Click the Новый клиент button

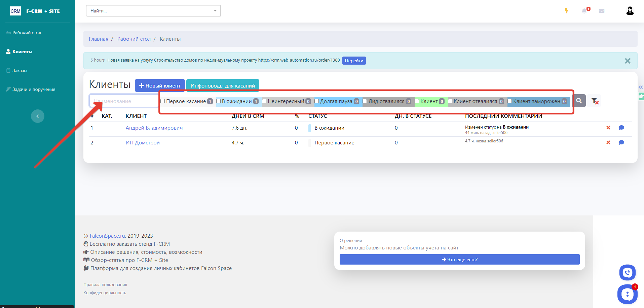tap(160, 85)
